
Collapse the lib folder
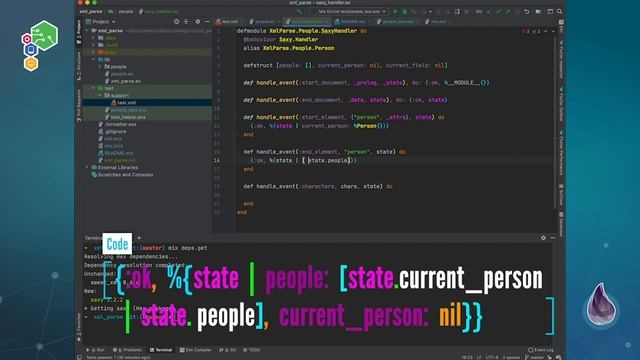tap(93, 59)
